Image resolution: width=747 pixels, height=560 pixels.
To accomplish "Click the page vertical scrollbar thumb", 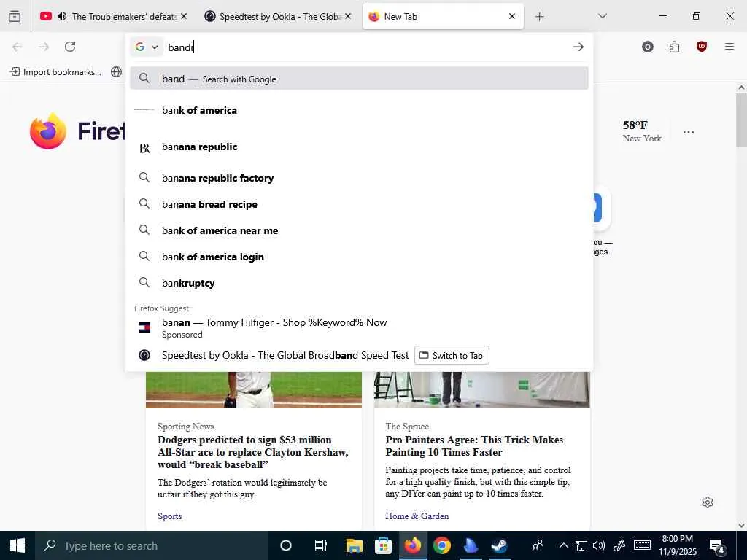I will pos(741,120).
